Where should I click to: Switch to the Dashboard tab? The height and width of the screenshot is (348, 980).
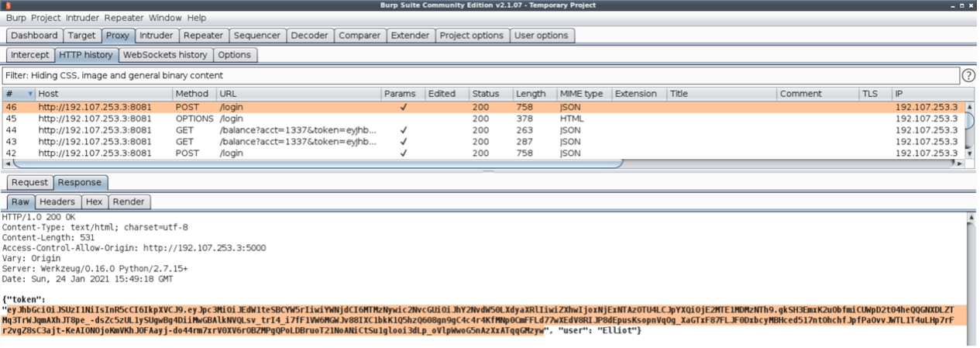(34, 36)
